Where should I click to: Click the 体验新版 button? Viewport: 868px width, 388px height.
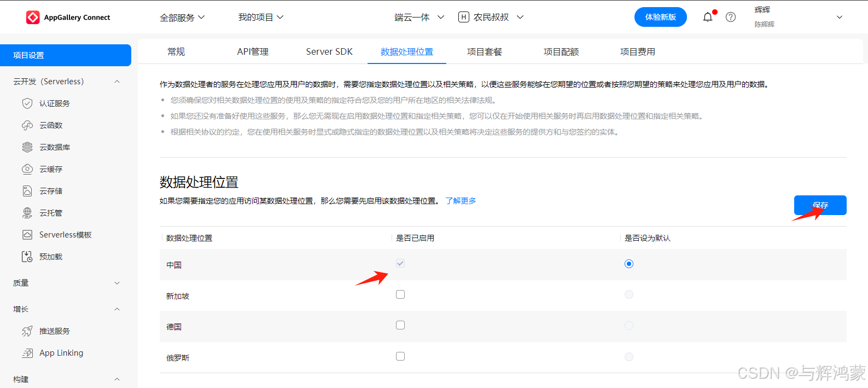tap(661, 17)
